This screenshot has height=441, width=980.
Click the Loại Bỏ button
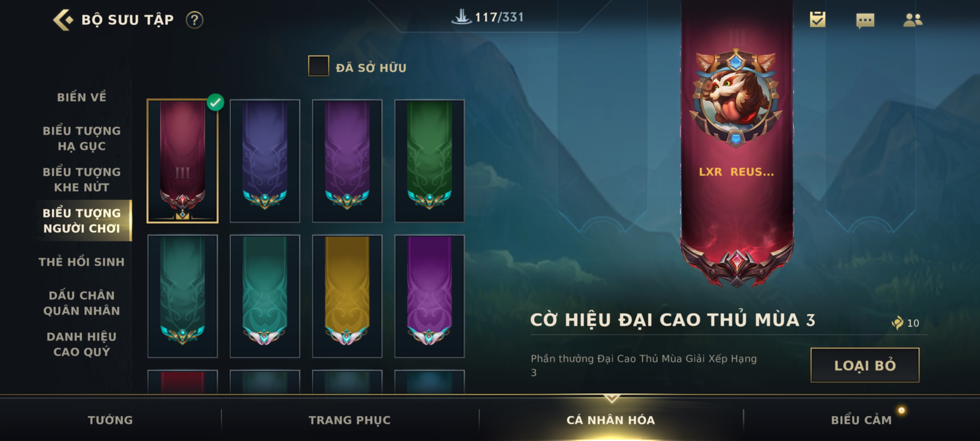(x=865, y=365)
